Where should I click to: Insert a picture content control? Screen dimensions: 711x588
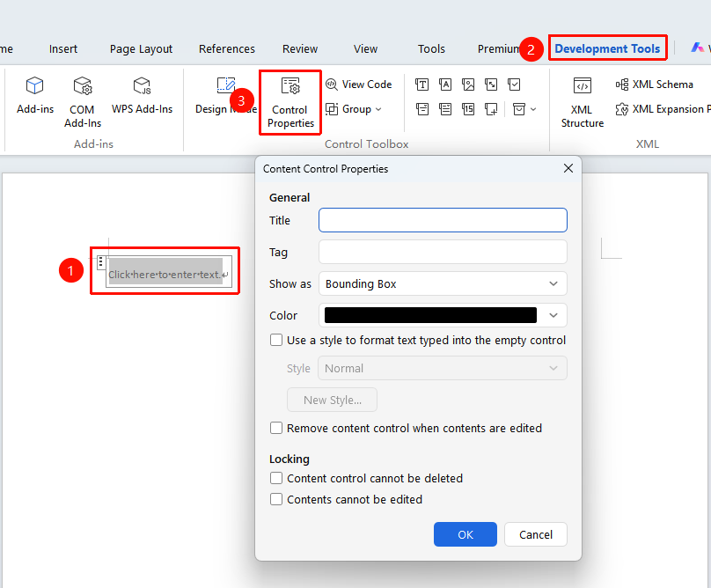[468, 85]
